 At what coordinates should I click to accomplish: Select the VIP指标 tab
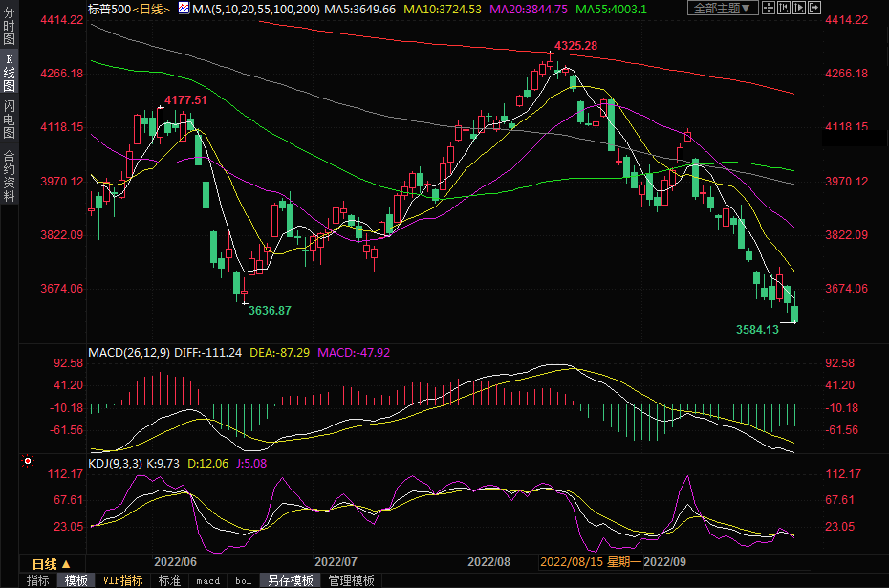(123, 580)
